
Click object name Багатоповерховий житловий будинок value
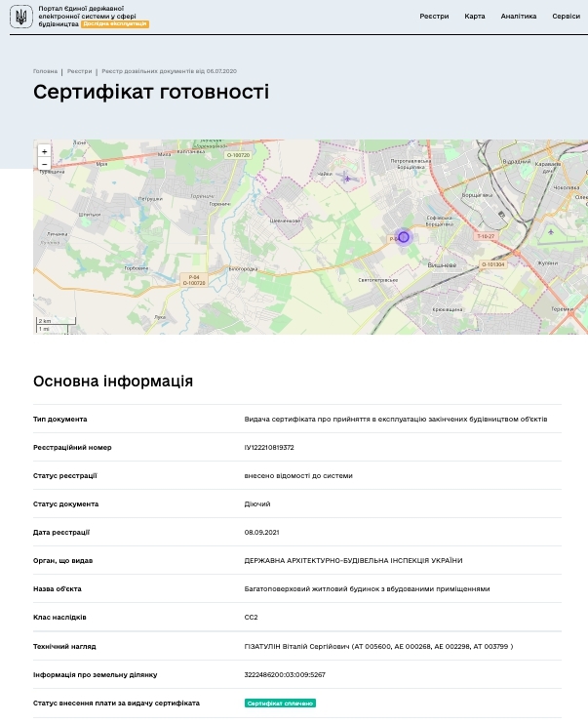click(367, 588)
